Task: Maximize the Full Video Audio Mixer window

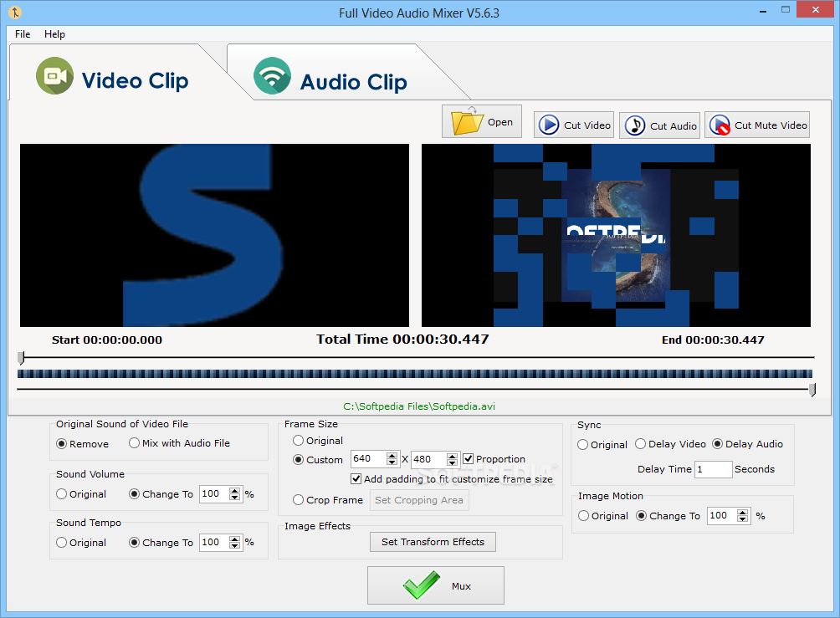Action: (x=786, y=10)
